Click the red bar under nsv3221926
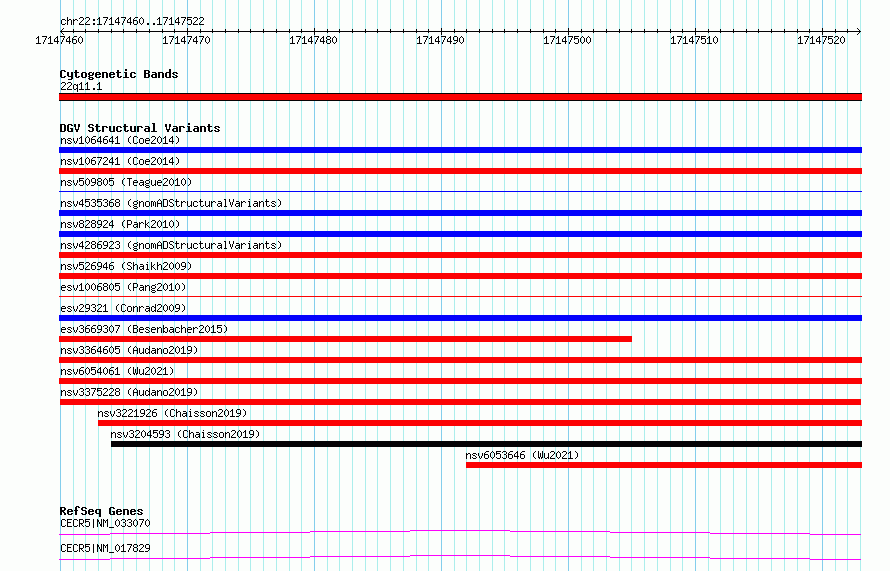 pos(480,423)
